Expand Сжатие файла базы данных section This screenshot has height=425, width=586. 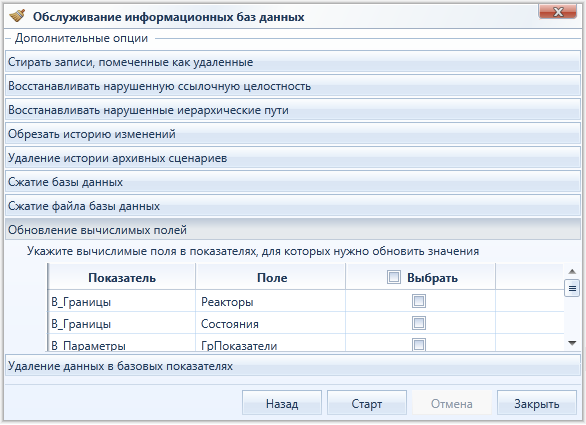293,206
